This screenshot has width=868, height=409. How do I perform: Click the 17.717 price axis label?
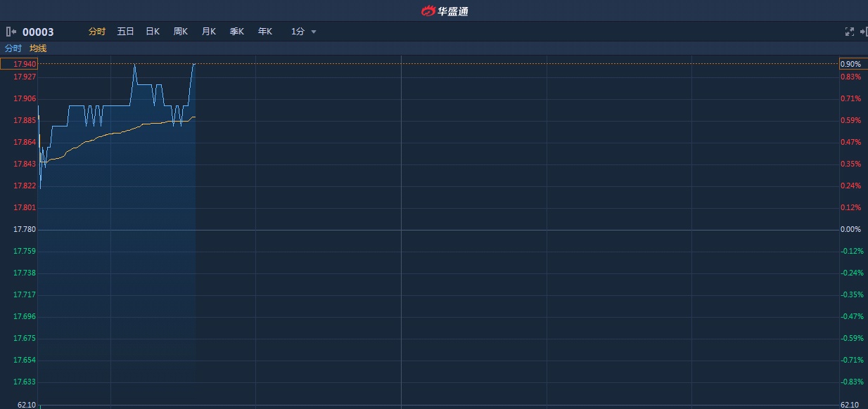coord(25,294)
